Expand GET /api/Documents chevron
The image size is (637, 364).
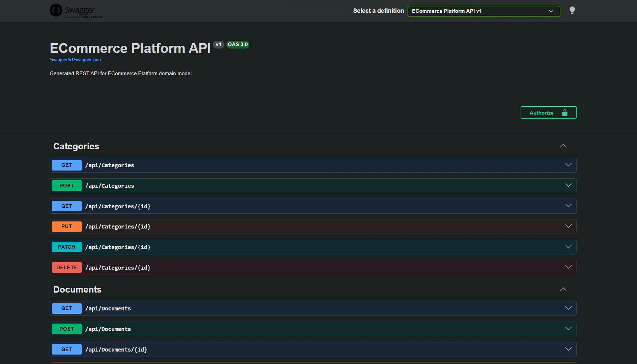coord(568,308)
